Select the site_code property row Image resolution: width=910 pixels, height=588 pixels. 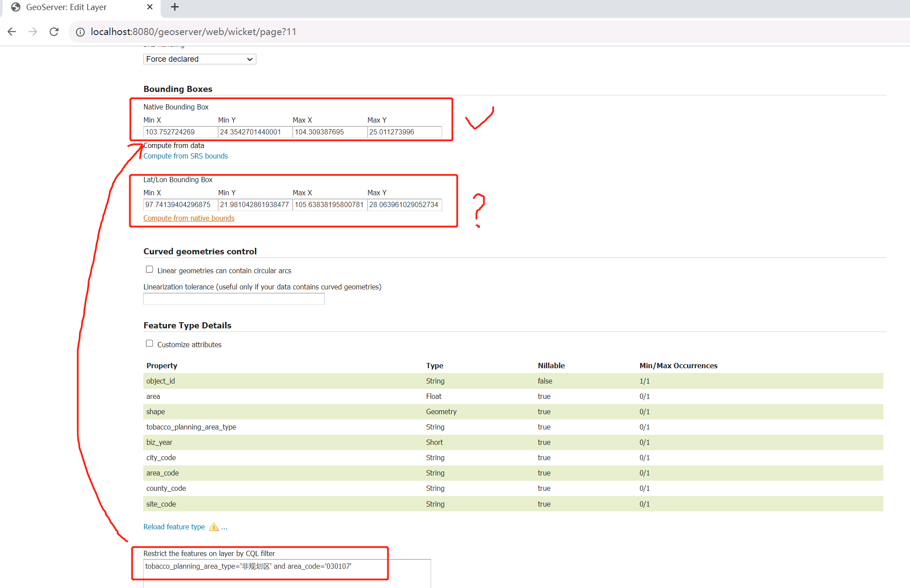coord(513,504)
